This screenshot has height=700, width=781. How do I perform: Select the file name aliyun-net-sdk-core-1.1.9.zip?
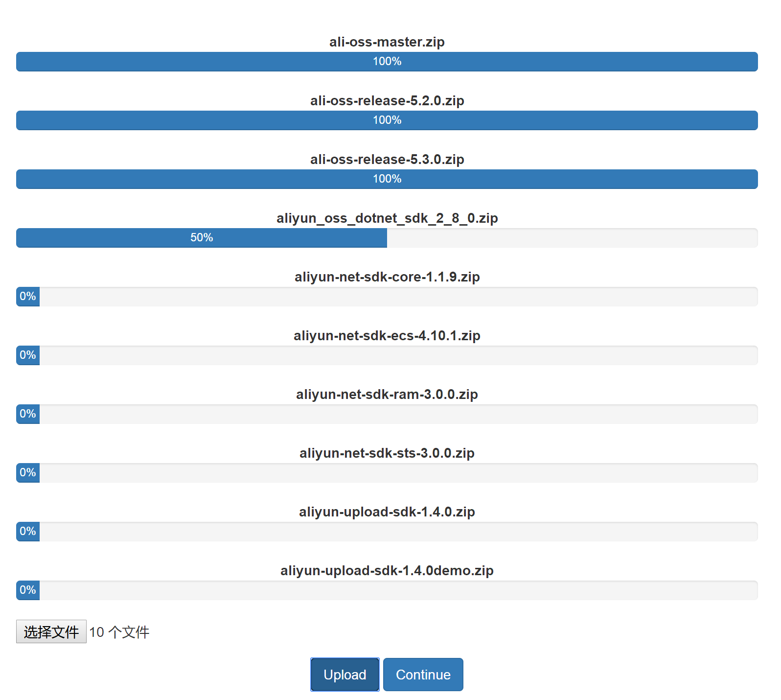pyautogui.click(x=387, y=277)
